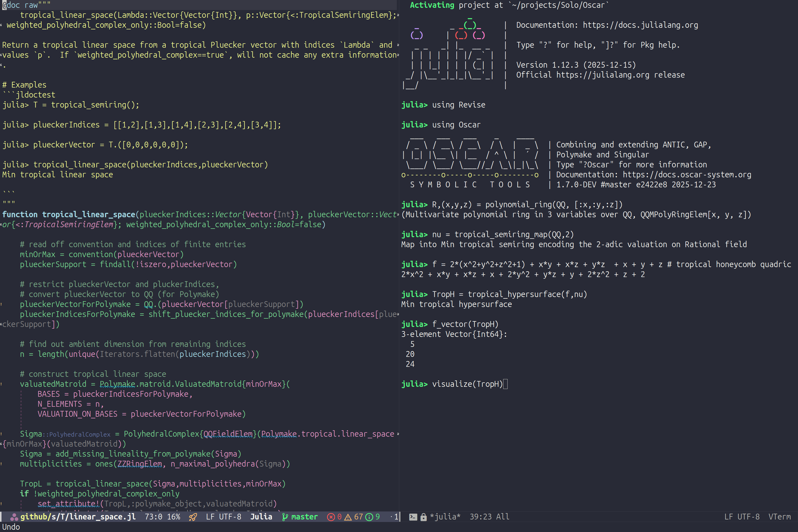This screenshot has width=798, height=532.
Task: Click the fringe marker beside the multiplicities line
Action: (x=2, y=463)
